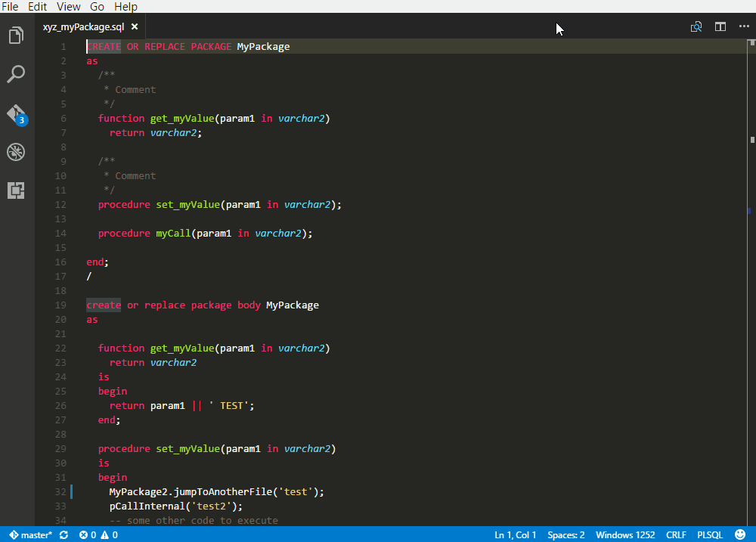Screen dimensions: 756x542
Task: Open the View menu
Action: pyautogui.click(x=68, y=7)
